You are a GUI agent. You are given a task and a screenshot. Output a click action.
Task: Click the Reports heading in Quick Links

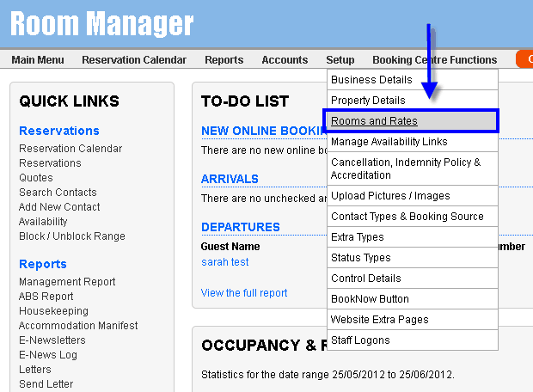click(x=43, y=264)
